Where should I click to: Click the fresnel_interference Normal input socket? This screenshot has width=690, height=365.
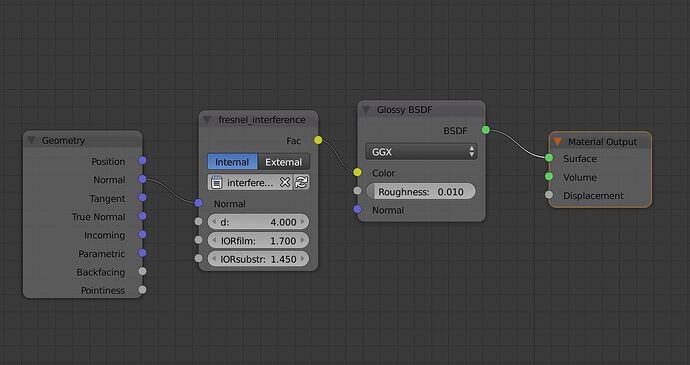tap(198, 203)
